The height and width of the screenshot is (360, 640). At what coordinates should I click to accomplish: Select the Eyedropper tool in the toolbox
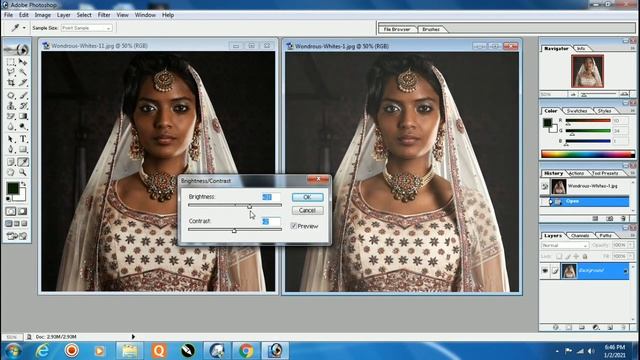(23, 162)
